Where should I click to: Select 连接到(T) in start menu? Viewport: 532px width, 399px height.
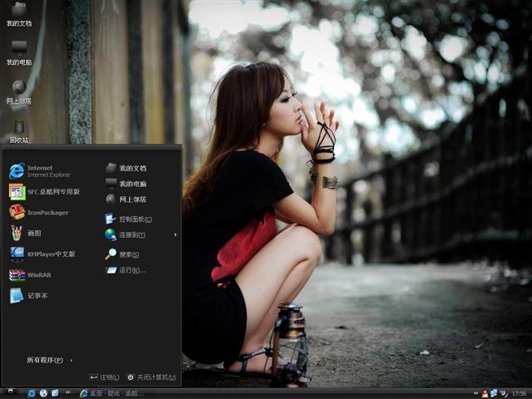click(126, 234)
